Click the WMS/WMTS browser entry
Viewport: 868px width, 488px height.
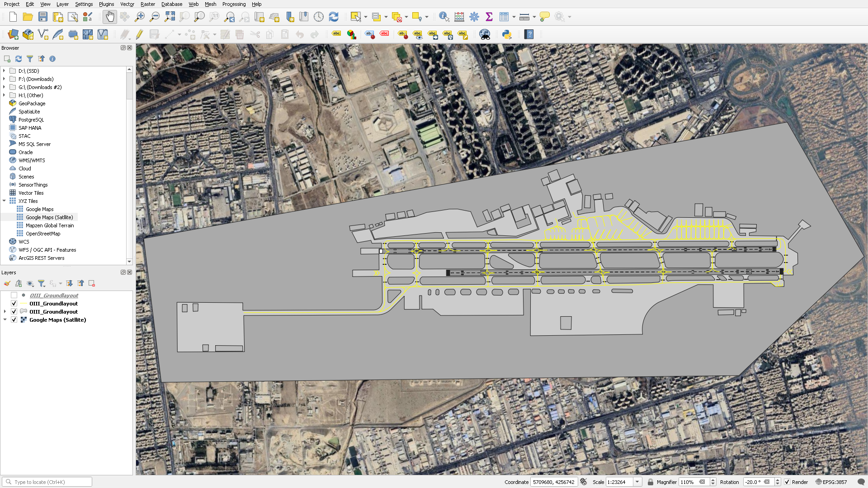point(32,160)
